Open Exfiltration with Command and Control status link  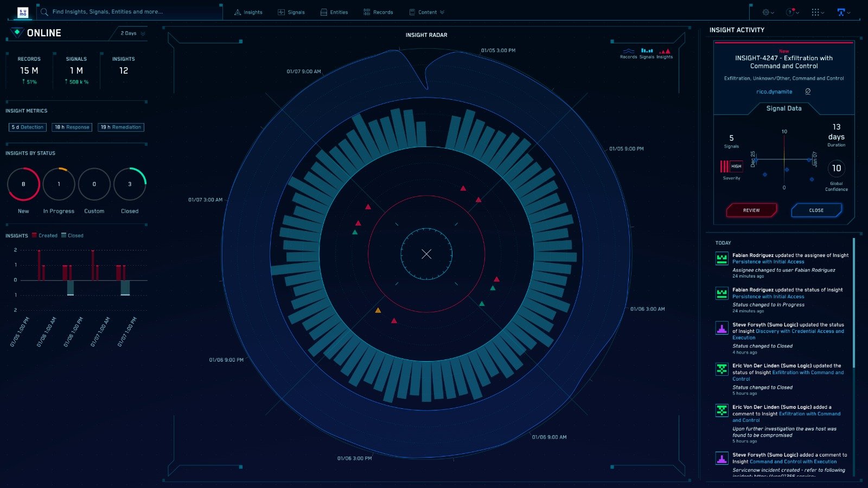click(788, 376)
